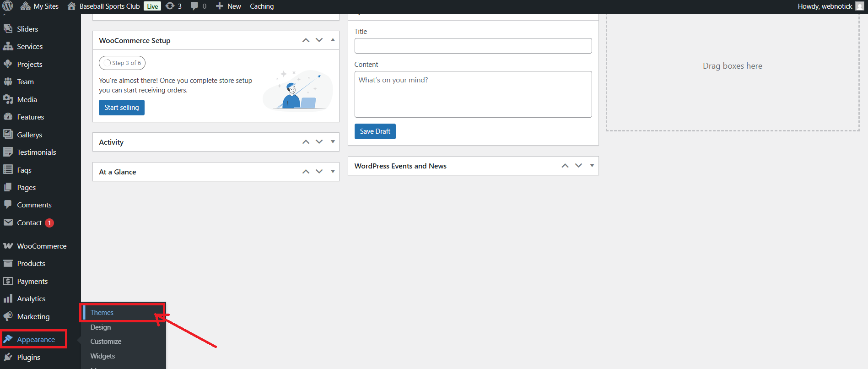The height and width of the screenshot is (369, 868).
Task: Choose Customize from the Appearance submenu
Action: (x=106, y=342)
